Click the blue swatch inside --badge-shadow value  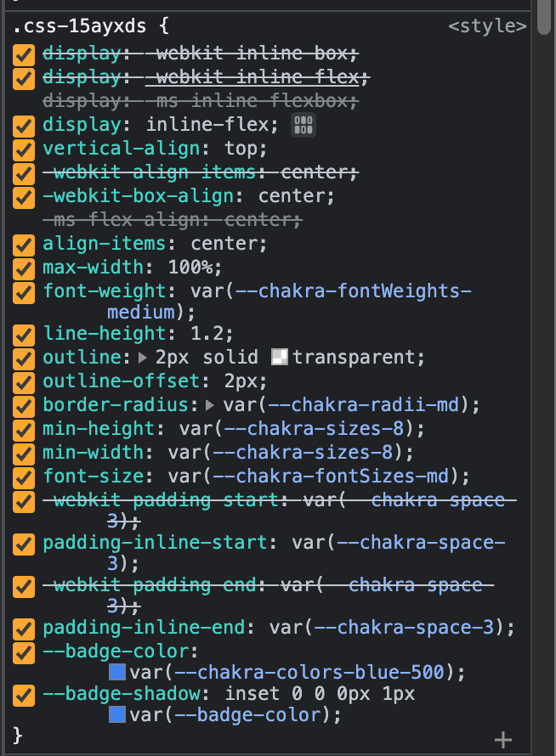click(x=119, y=714)
